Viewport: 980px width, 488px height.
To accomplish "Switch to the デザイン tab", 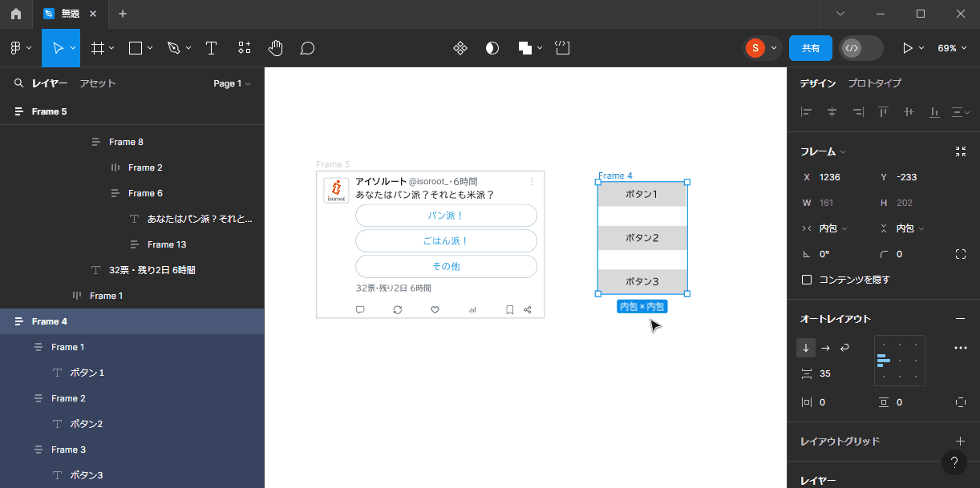I will coord(818,83).
